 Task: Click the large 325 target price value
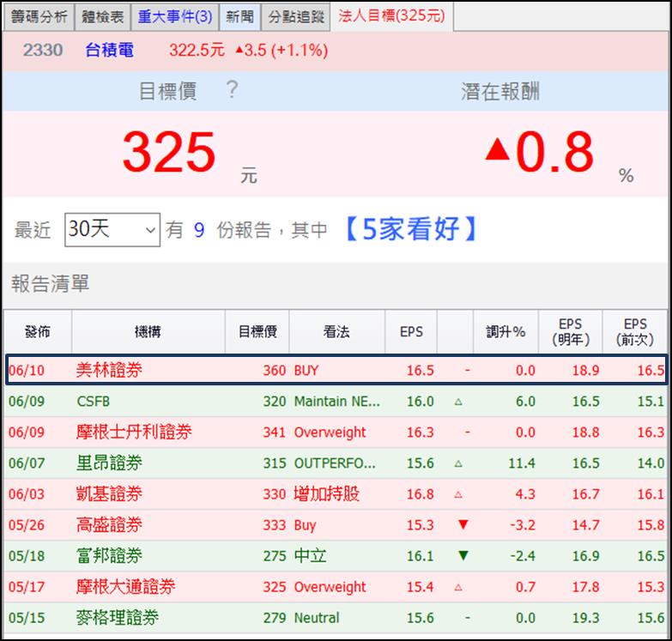(x=169, y=152)
